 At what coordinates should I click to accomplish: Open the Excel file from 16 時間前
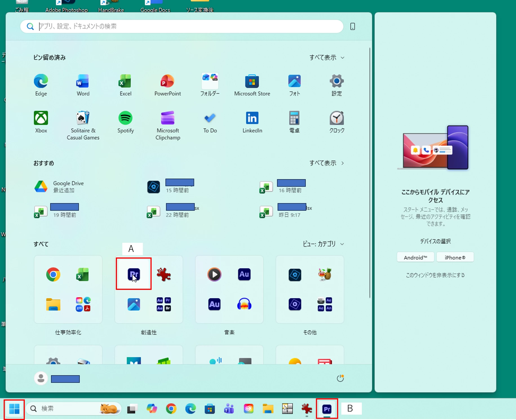(283, 186)
